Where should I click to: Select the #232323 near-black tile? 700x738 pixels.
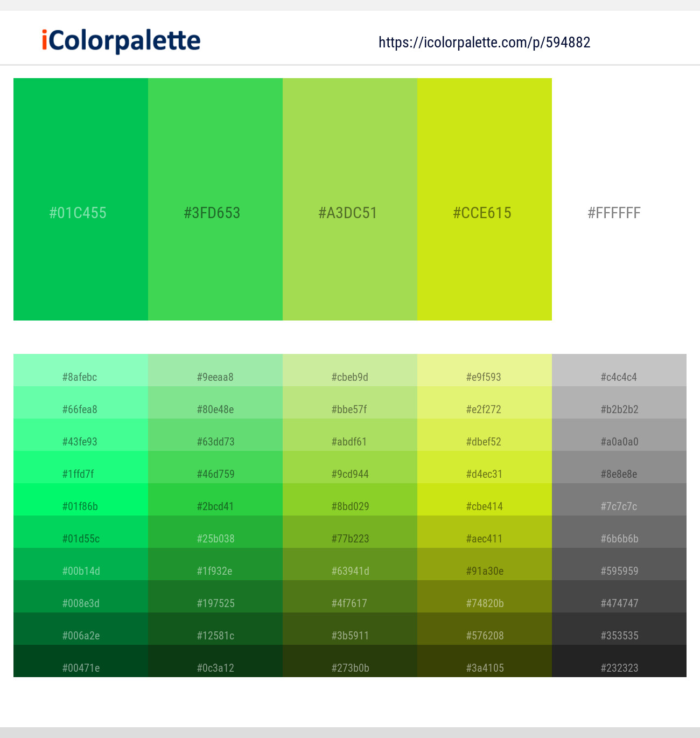point(619,667)
